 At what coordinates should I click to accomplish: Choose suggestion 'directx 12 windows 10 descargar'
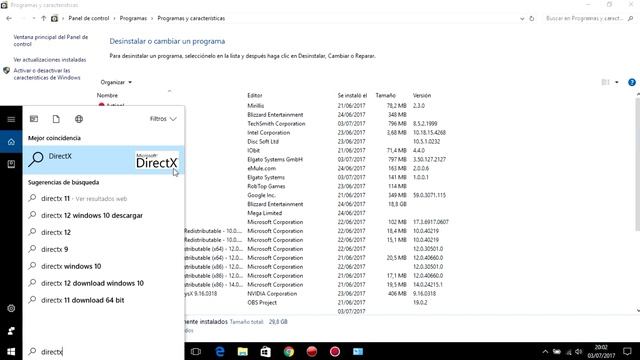104,215
